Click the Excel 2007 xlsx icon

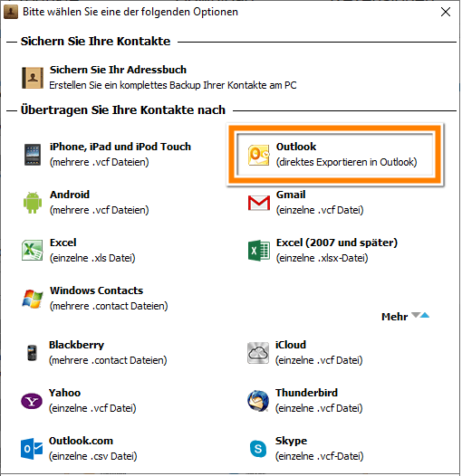tap(259, 251)
